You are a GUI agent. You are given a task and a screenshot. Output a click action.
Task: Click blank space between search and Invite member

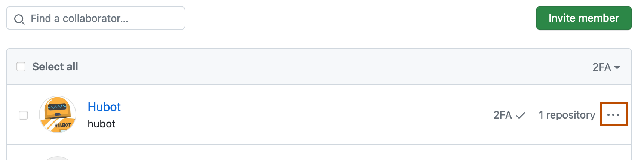pos(359,18)
